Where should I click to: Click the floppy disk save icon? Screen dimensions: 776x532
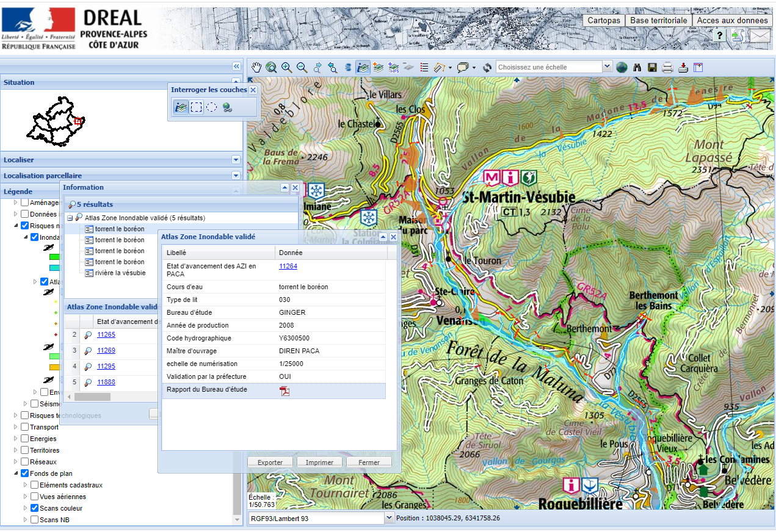pyautogui.click(x=652, y=67)
